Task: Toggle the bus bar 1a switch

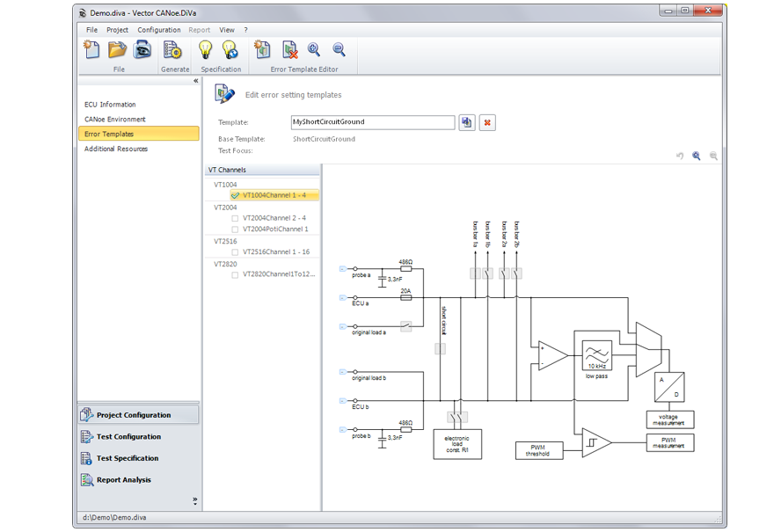Action: [475, 273]
